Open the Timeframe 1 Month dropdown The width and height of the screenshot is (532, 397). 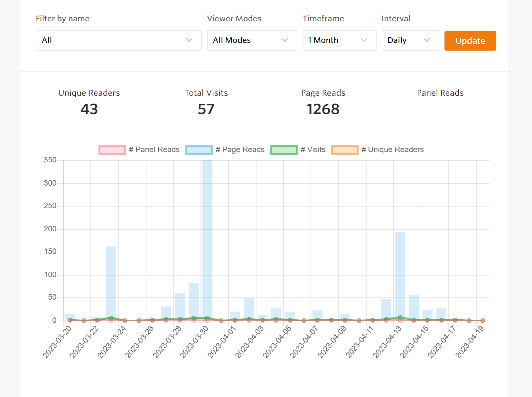pyautogui.click(x=339, y=40)
